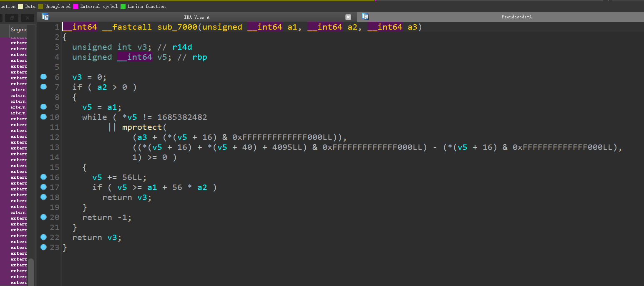Click the Pseudocode-A tab icon
Viewport: 644px width, 286px height.
[365, 17]
